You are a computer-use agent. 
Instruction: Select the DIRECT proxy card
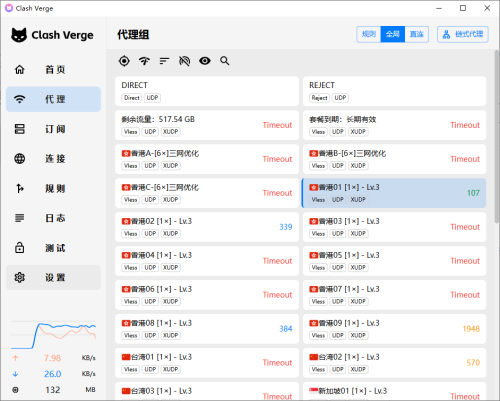[x=207, y=91]
